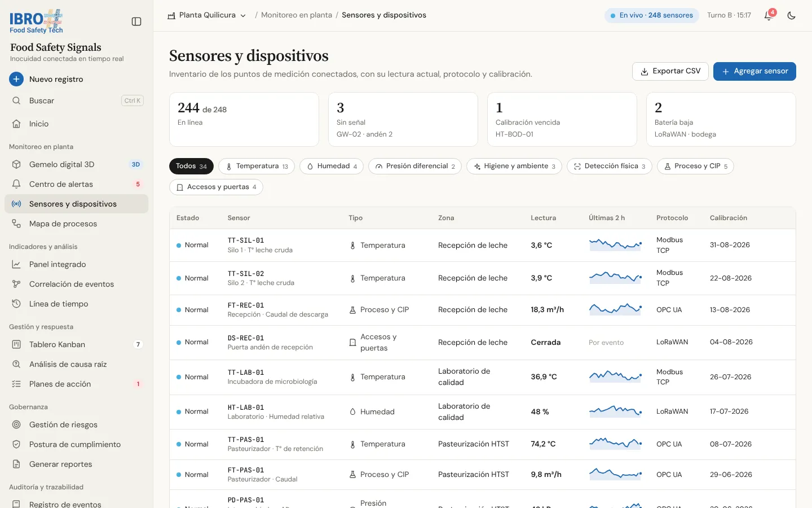Open Gemelo digital 3D
812x508 pixels.
[76, 164]
